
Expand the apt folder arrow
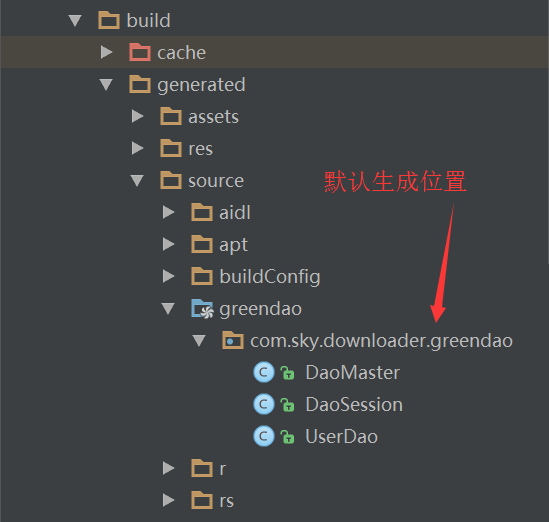[169, 244]
